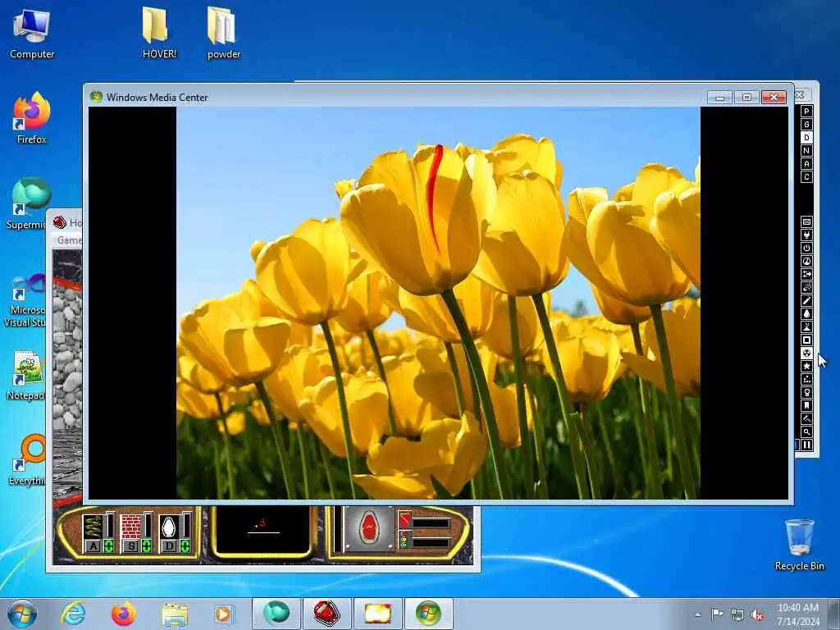Open Windows Explorer from the taskbar
This screenshot has width=840, height=630.
pyautogui.click(x=175, y=614)
